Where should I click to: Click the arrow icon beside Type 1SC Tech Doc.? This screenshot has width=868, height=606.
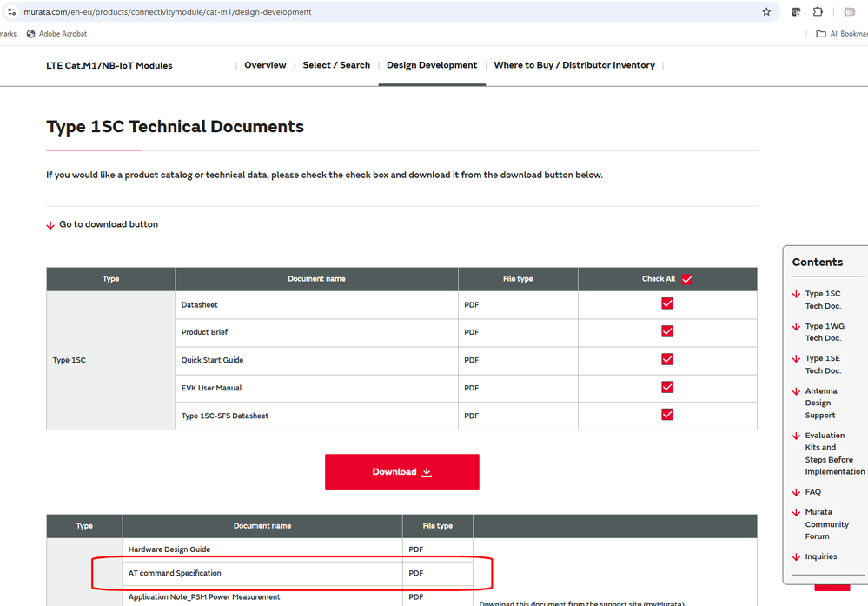click(x=796, y=294)
